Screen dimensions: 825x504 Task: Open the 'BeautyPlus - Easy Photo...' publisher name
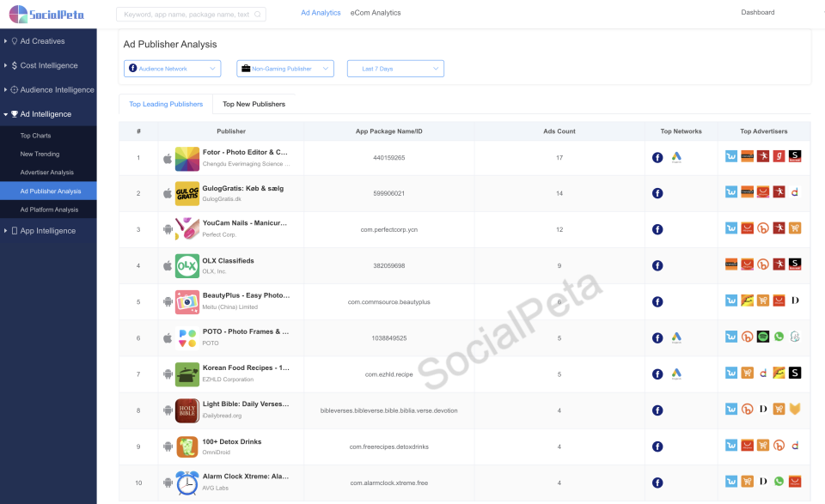click(x=247, y=295)
